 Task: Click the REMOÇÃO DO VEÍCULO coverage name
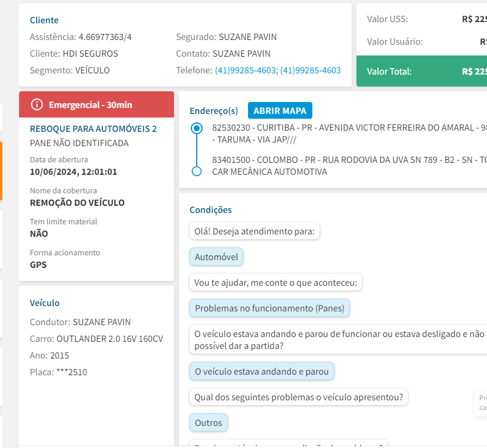click(77, 203)
